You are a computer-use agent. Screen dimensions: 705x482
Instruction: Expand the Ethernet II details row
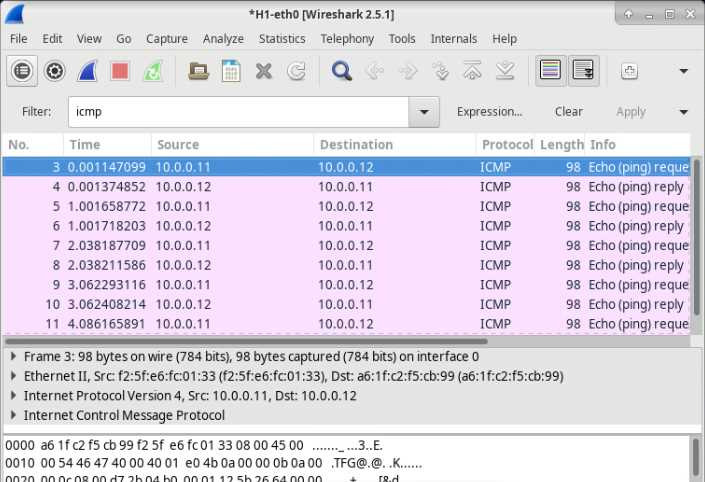pos(13,376)
